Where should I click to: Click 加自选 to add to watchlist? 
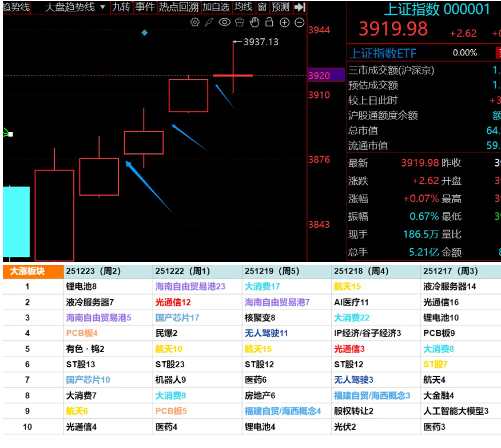pos(216,7)
